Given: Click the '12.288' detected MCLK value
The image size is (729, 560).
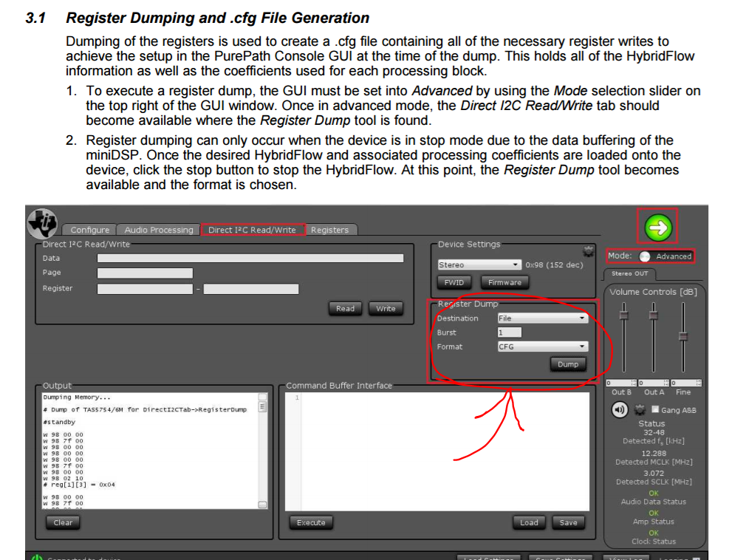Looking at the screenshot, I should [654, 453].
